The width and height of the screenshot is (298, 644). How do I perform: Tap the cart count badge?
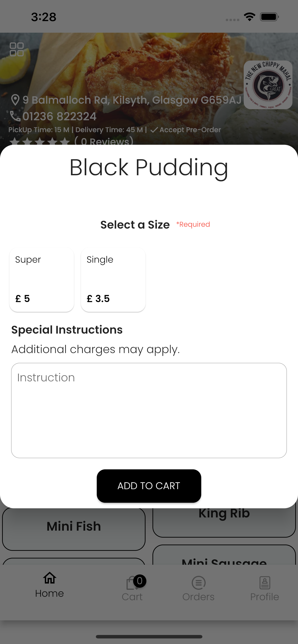pyautogui.click(x=140, y=581)
